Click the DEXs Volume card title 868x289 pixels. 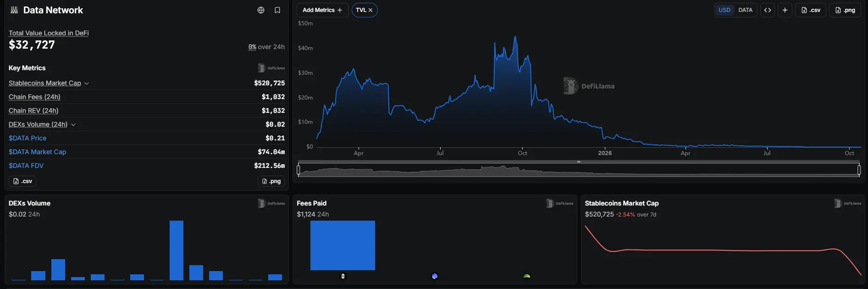coord(29,203)
